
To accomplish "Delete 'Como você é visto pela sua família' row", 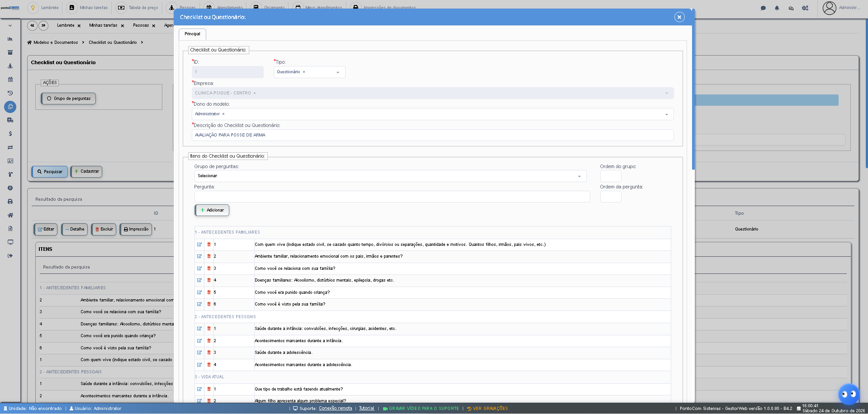I will pos(209,304).
